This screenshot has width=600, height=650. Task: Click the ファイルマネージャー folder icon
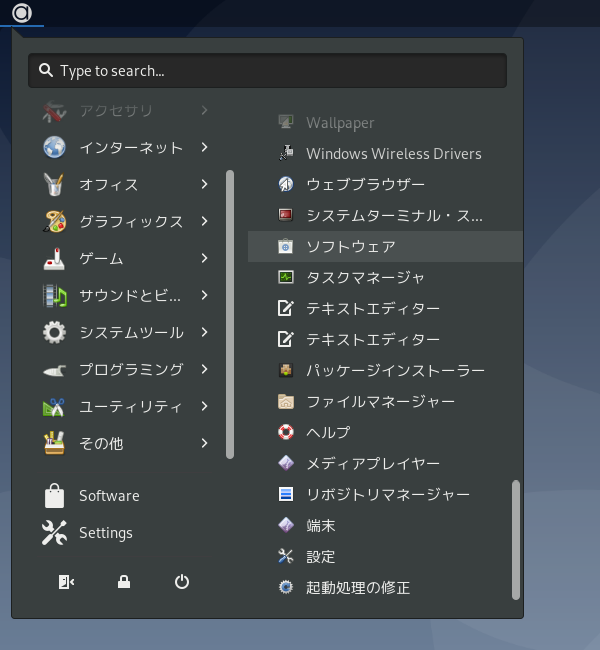pos(286,401)
